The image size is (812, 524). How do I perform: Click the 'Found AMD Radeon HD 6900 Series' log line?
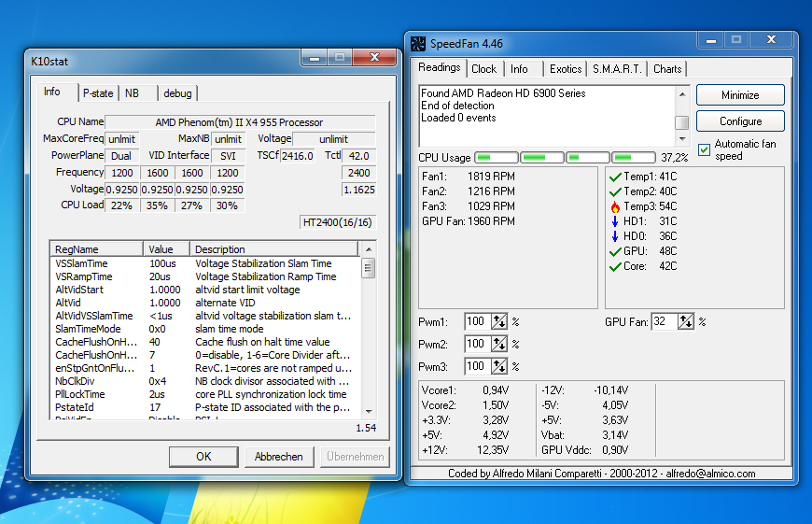point(503,93)
